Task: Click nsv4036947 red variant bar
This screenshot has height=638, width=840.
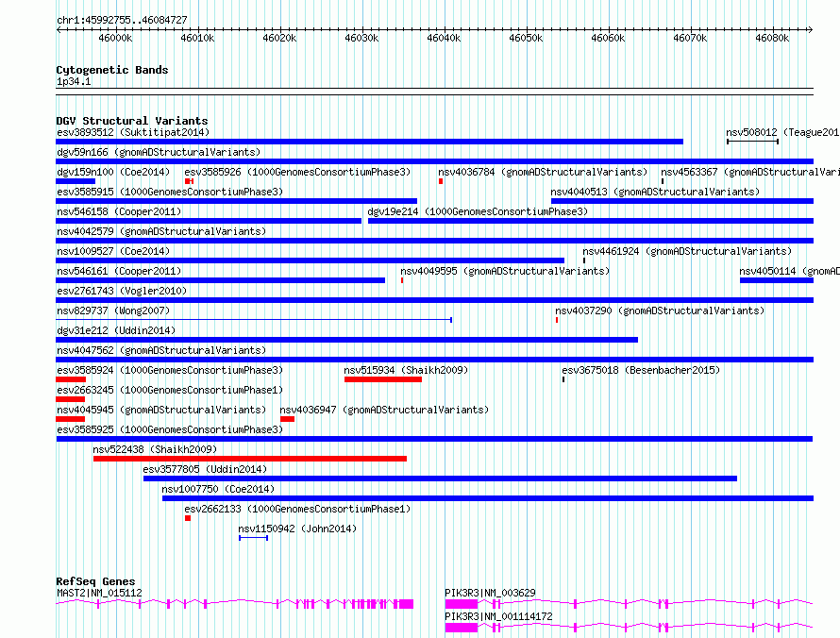Action: coord(287,419)
